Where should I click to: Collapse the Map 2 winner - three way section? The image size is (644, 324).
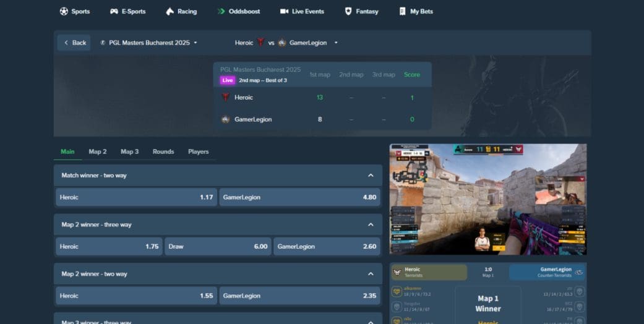coord(371,224)
